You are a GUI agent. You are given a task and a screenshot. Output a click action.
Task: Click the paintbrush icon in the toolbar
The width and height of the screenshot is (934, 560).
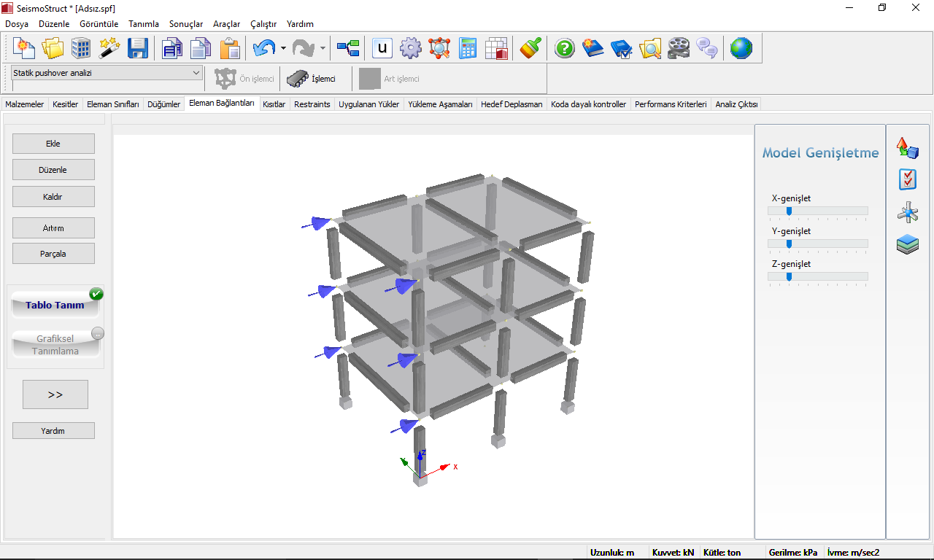click(530, 49)
